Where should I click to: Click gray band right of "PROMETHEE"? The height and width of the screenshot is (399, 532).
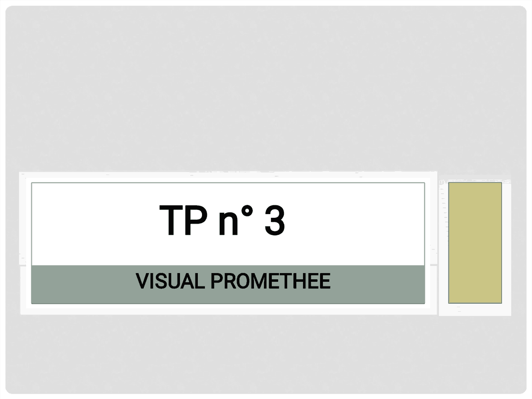[377, 284]
